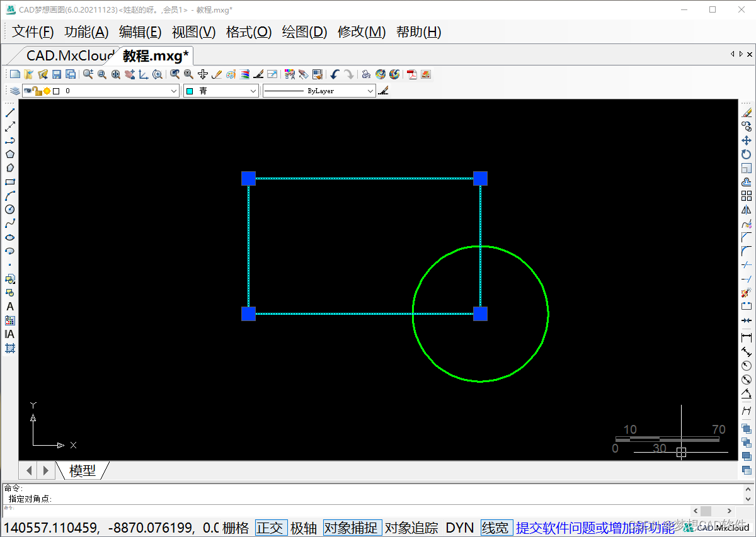Image resolution: width=756 pixels, height=537 pixels.
Task: Click layout tab scroll-left arrow
Action: [28, 470]
